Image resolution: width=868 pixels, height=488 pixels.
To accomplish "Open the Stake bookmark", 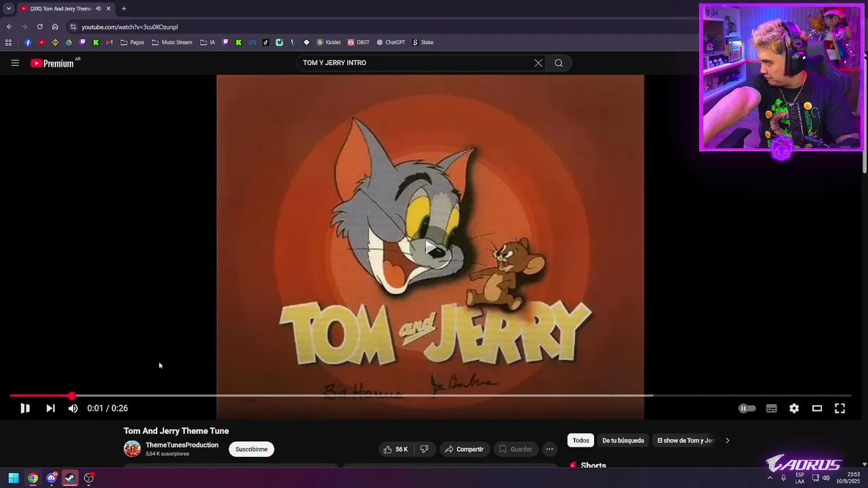I will pyautogui.click(x=423, y=42).
